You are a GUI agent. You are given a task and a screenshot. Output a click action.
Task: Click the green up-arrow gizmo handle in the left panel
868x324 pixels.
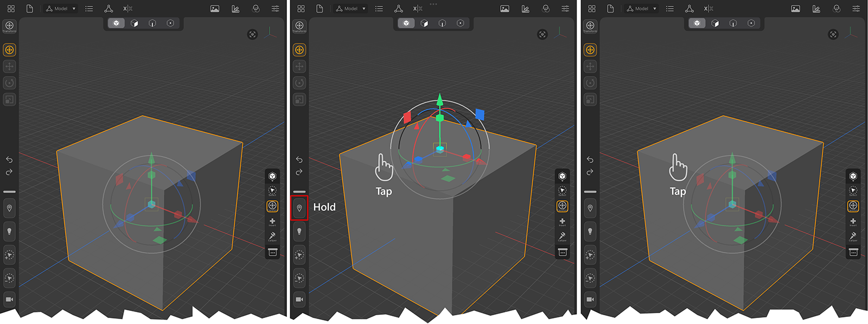[151, 158]
